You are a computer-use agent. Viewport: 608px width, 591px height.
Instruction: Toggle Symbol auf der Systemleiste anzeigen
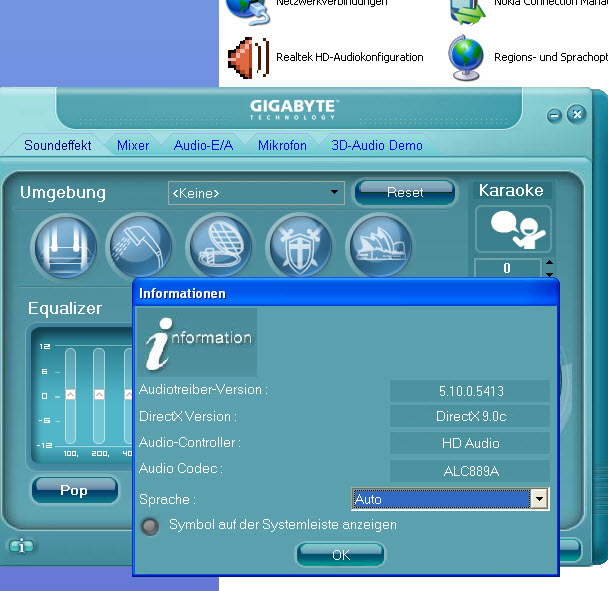(x=150, y=526)
